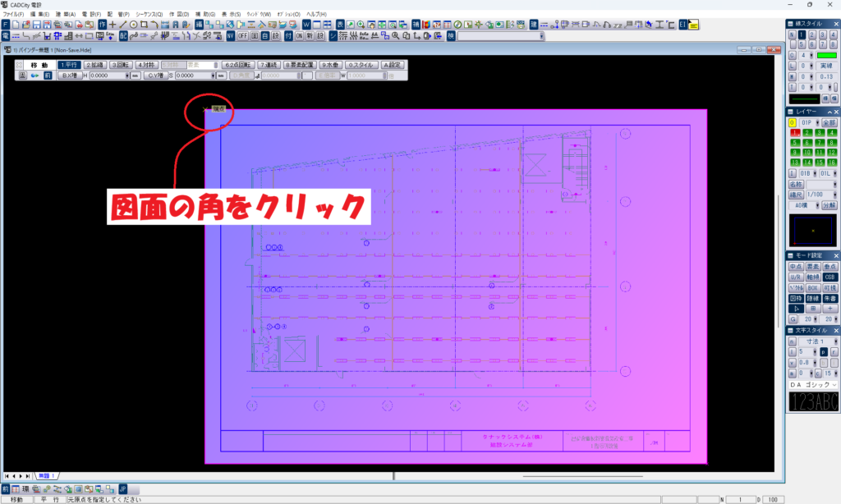The image size is (841, 504).
Task: Click the CADCity app icon in the status bar's JP button
Action: (x=123, y=489)
